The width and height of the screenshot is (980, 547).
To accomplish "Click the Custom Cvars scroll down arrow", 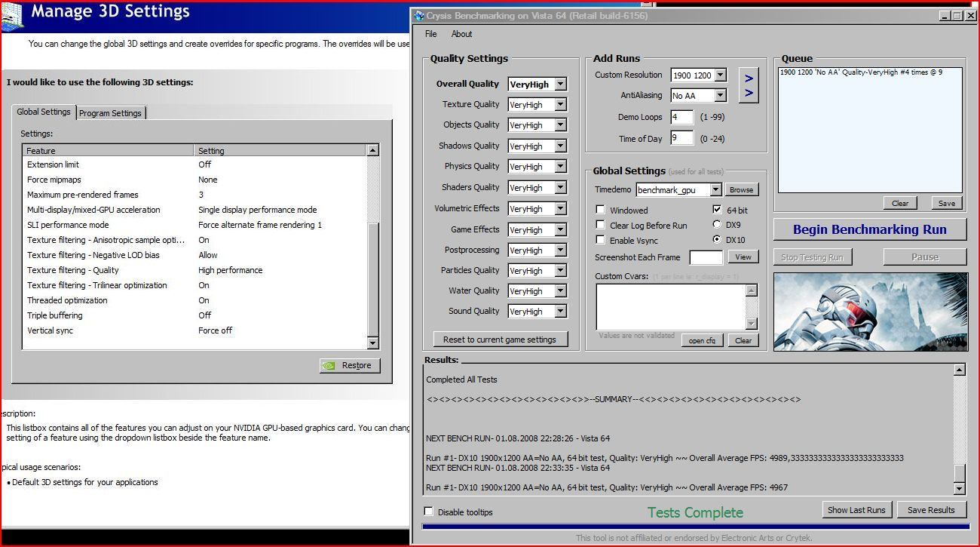I will (751, 324).
